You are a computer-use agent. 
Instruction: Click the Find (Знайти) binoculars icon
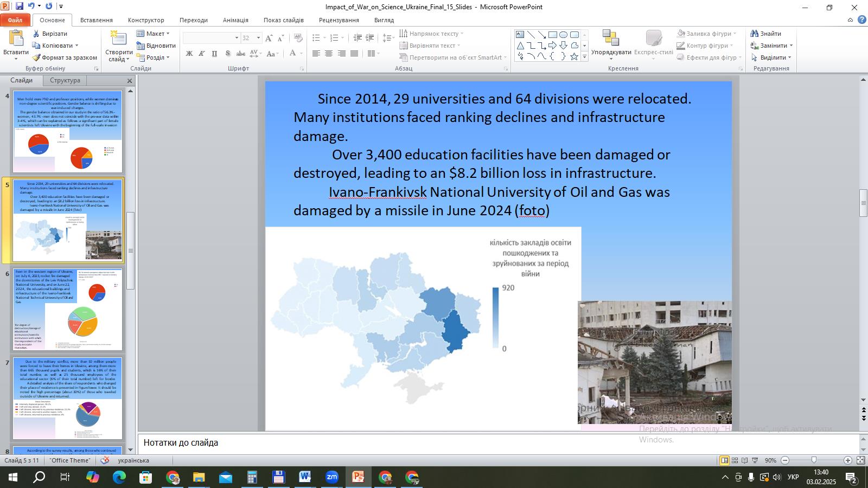tap(754, 34)
